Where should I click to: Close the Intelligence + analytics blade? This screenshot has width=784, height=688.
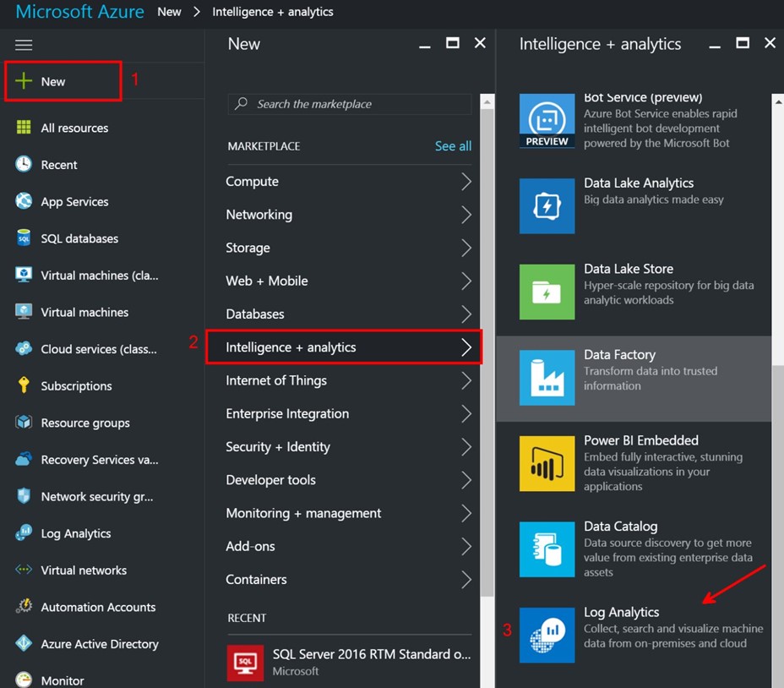(770, 43)
